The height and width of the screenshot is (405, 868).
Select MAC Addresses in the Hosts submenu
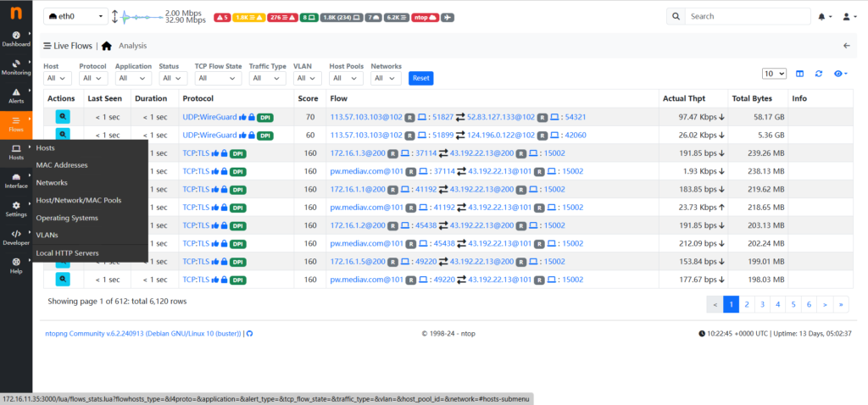pyautogui.click(x=61, y=165)
